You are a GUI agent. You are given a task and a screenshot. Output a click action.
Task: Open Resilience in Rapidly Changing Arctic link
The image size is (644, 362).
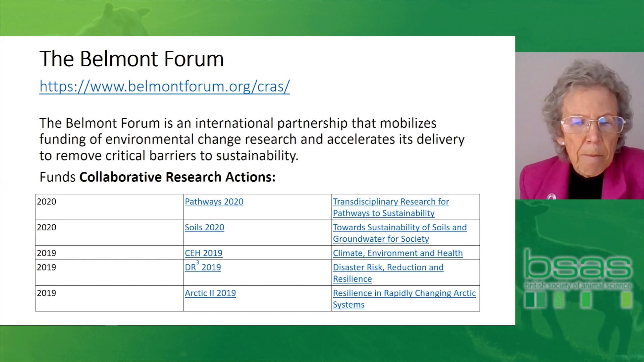[x=404, y=293]
